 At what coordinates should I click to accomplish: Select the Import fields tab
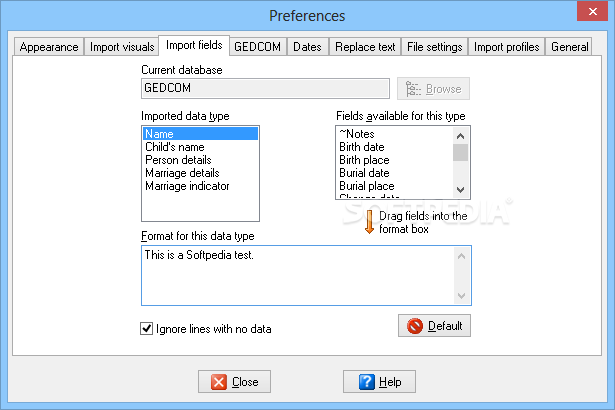[x=194, y=46]
